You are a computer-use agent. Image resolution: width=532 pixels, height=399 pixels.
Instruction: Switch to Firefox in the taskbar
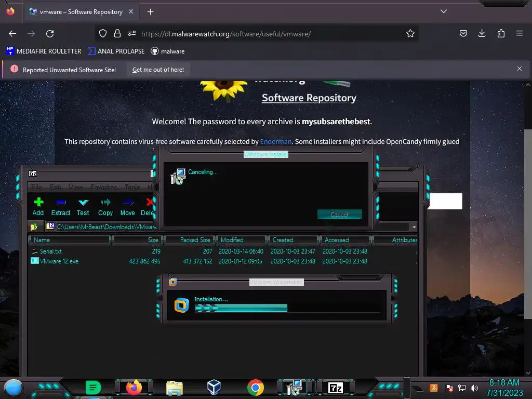coord(134,388)
